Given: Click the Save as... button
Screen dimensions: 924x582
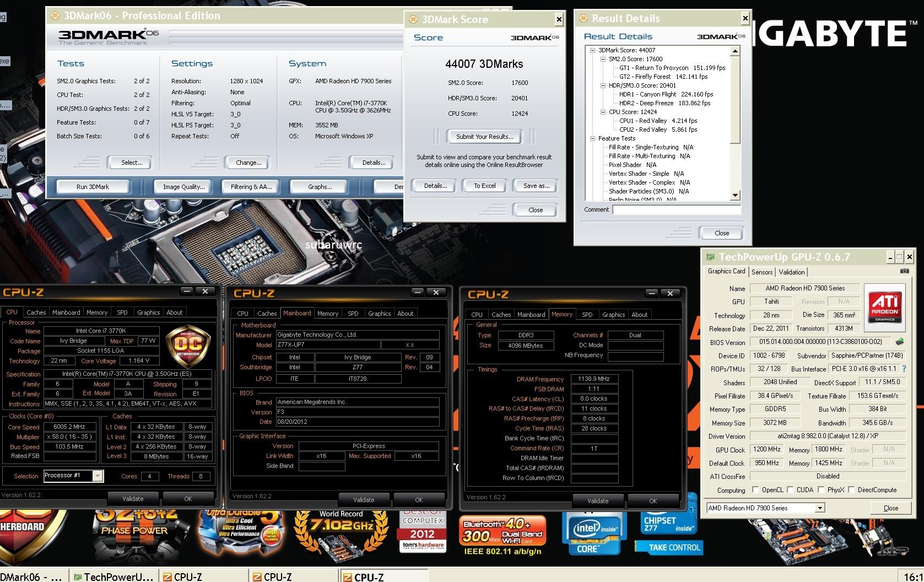Looking at the screenshot, I should click(536, 186).
